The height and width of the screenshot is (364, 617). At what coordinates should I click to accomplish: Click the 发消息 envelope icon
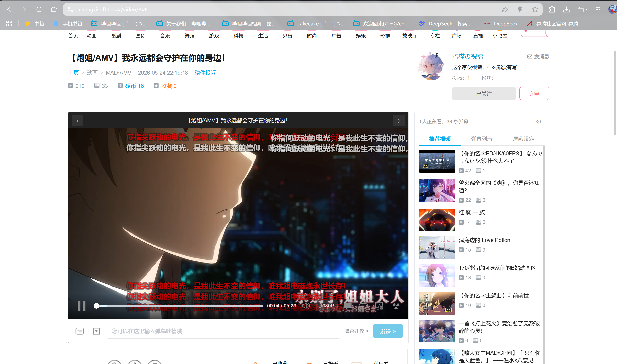530,57
